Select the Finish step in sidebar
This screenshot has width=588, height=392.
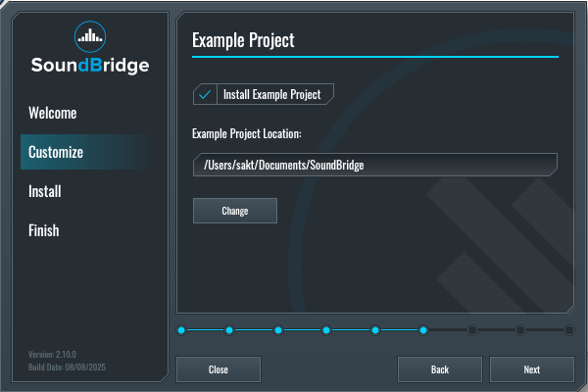44,230
